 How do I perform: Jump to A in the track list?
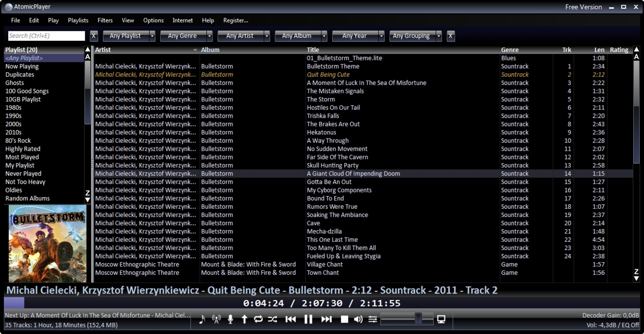(636, 57)
